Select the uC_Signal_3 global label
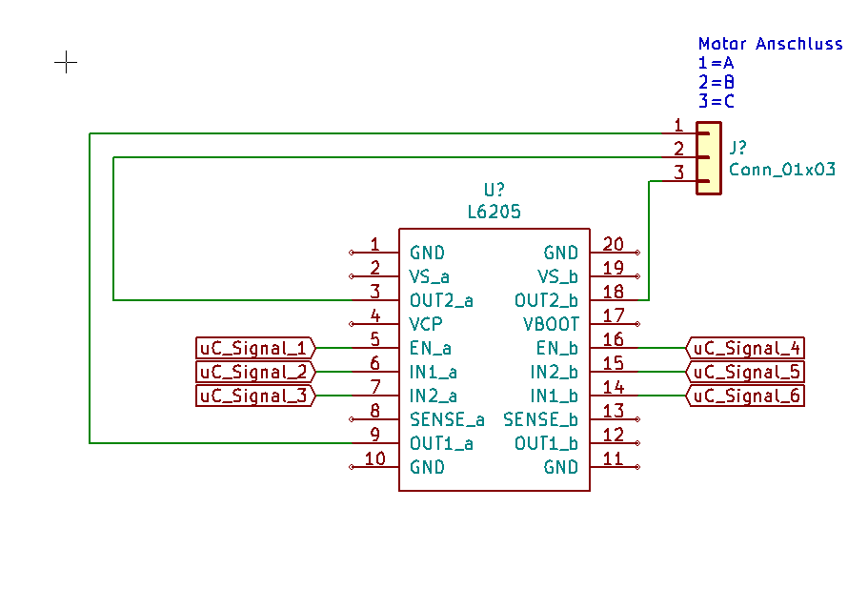This screenshot has width=868, height=589. [255, 396]
